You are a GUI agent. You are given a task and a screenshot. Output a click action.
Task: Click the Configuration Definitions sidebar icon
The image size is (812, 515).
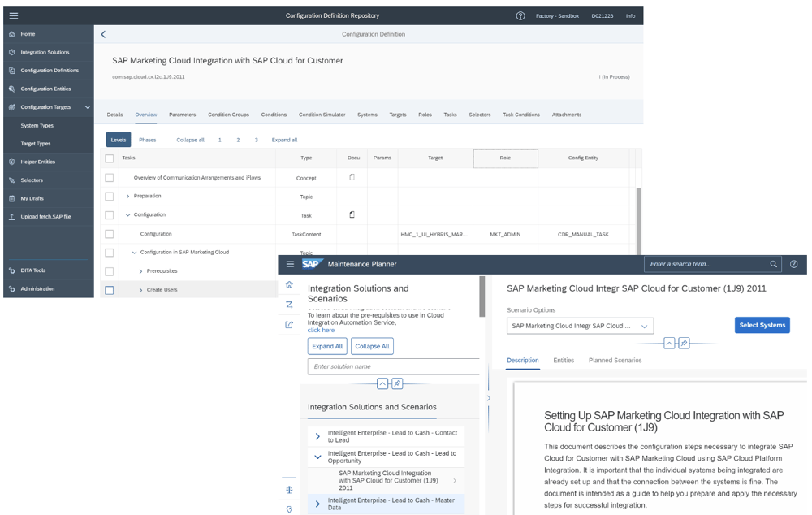pyautogui.click(x=12, y=71)
